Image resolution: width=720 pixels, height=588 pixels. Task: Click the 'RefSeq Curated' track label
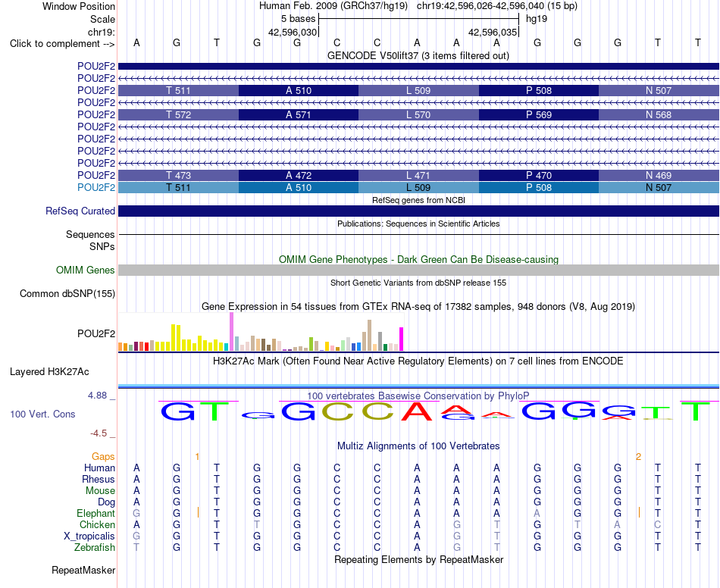80,211
